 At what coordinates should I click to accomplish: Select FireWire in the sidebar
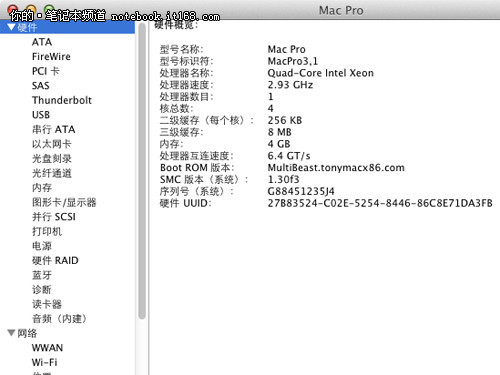[51, 57]
